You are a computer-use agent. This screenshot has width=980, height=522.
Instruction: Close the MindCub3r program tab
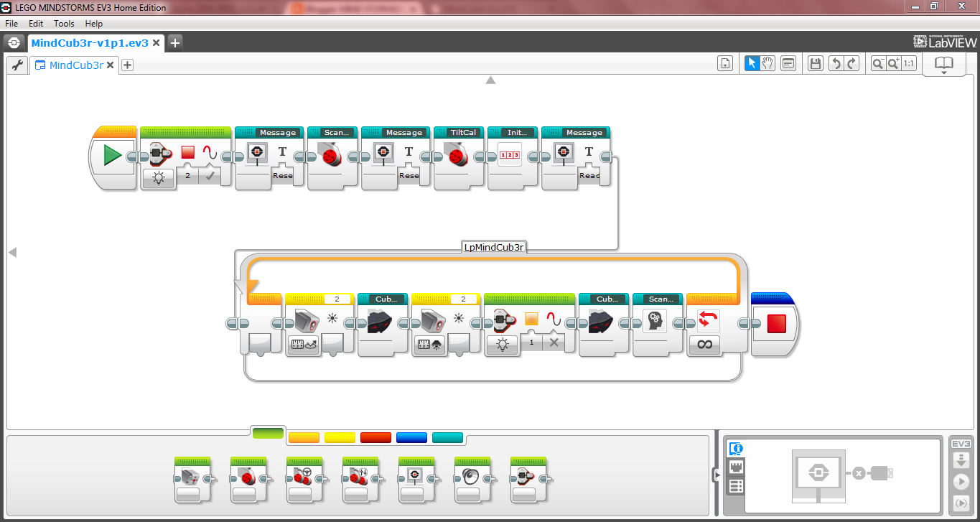click(x=111, y=65)
